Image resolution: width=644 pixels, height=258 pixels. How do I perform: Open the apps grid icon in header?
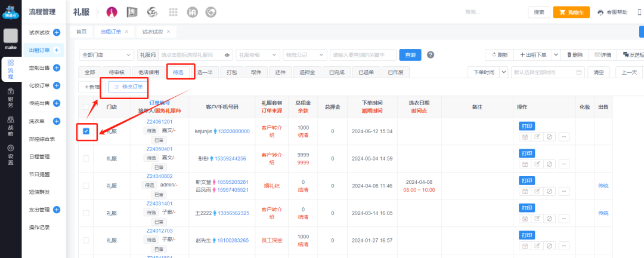tap(173, 13)
